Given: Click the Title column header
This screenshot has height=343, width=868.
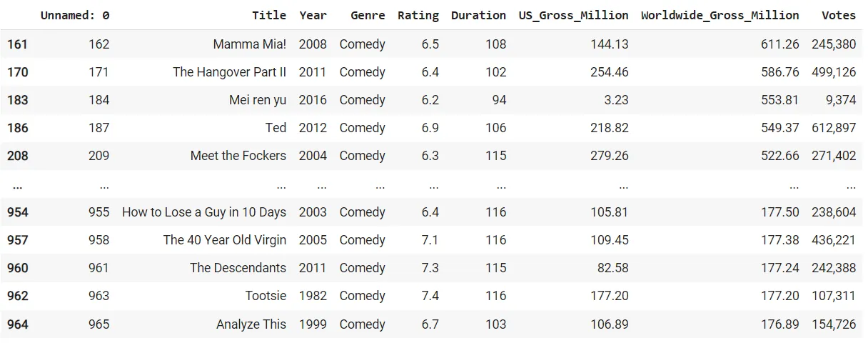Looking at the screenshot, I should (268, 15).
